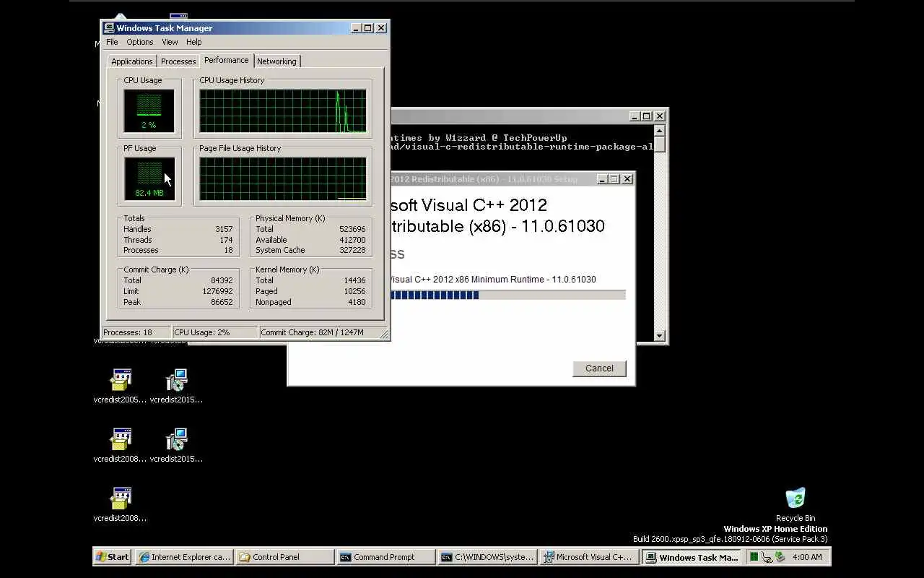The width and height of the screenshot is (924, 578).
Task: Open the vcredist2005 installer desktop icon
Action: click(120, 386)
